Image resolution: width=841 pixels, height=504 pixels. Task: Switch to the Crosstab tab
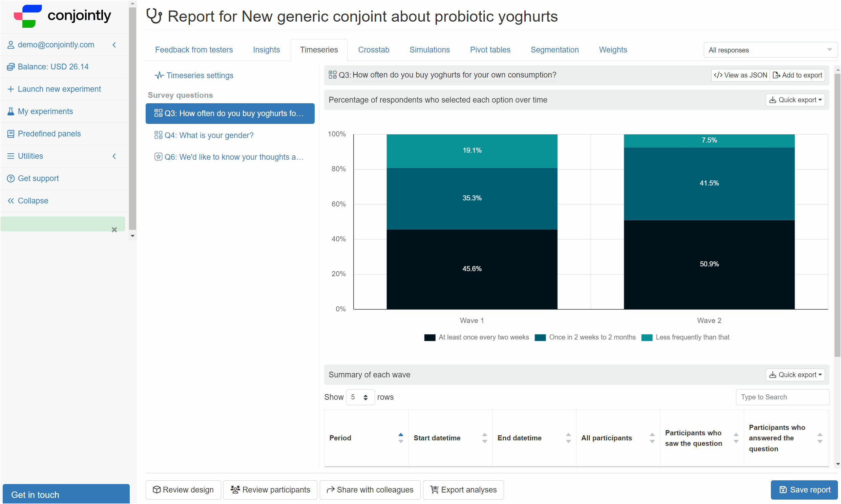click(374, 50)
